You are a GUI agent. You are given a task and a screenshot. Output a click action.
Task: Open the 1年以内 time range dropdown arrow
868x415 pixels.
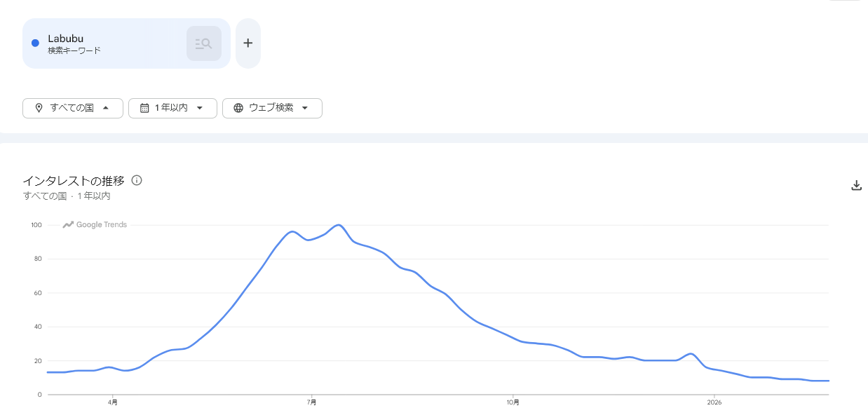tap(200, 108)
